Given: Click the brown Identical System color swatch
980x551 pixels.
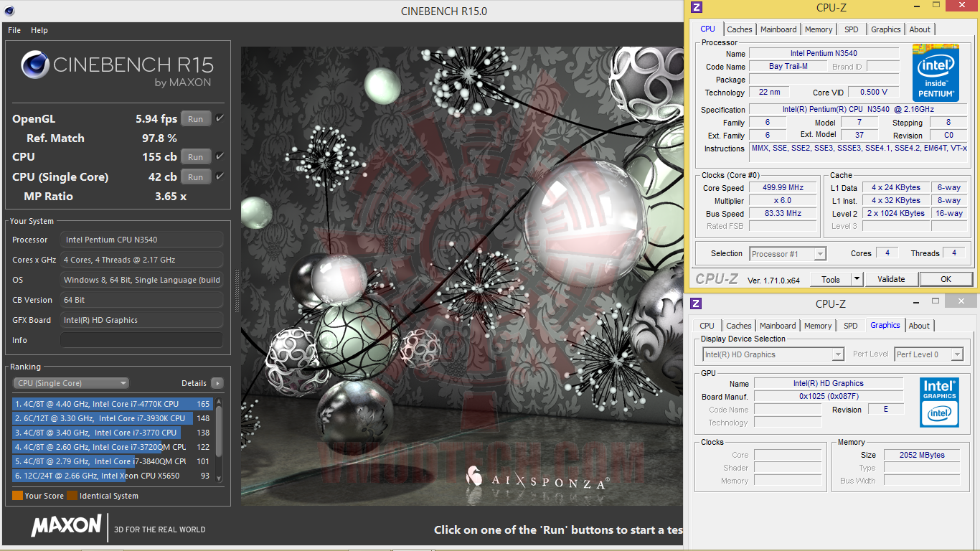Looking at the screenshot, I should (72, 495).
